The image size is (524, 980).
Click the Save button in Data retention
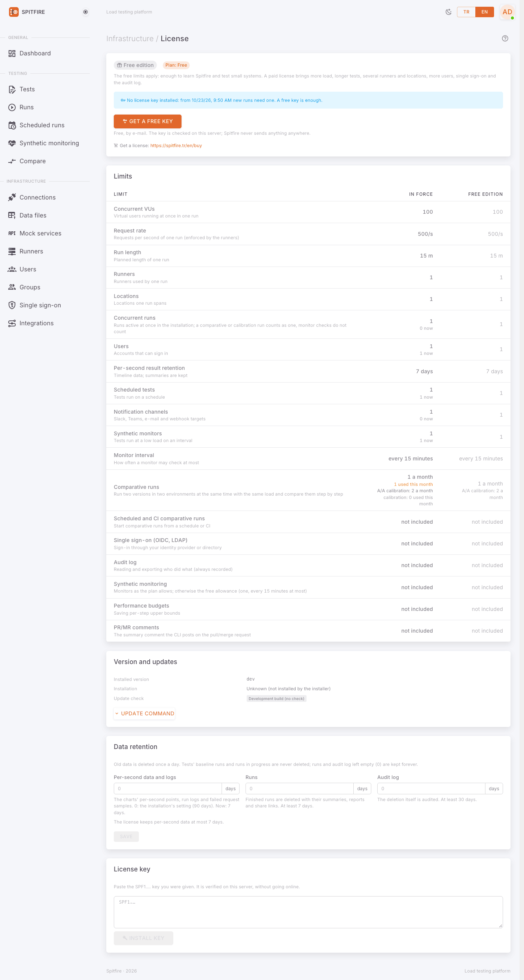pos(126,837)
